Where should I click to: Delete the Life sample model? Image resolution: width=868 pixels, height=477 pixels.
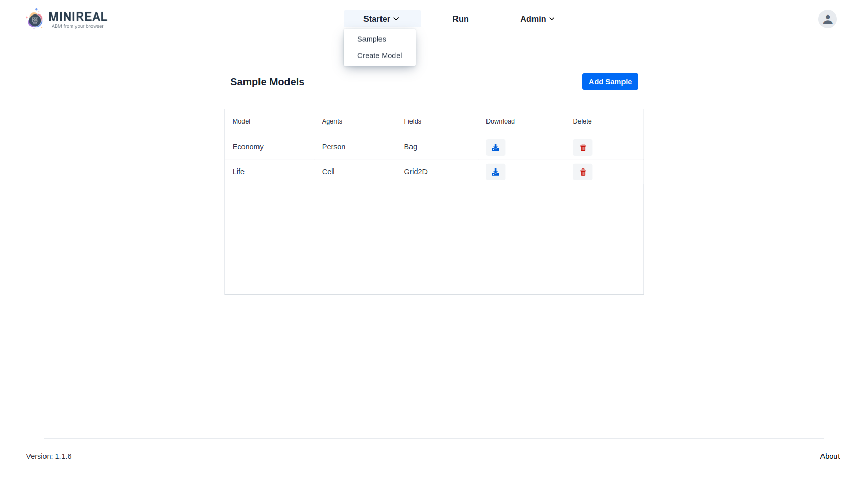click(583, 172)
